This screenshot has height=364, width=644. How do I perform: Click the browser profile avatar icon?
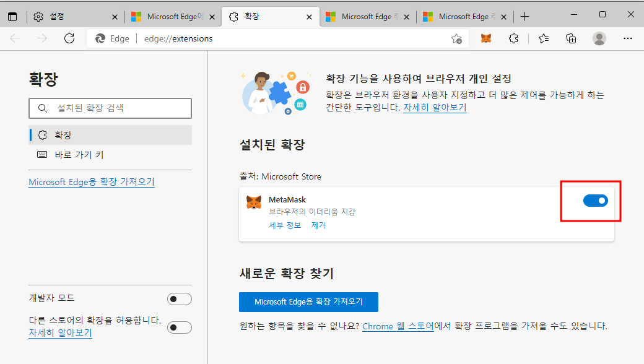coord(599,38)
